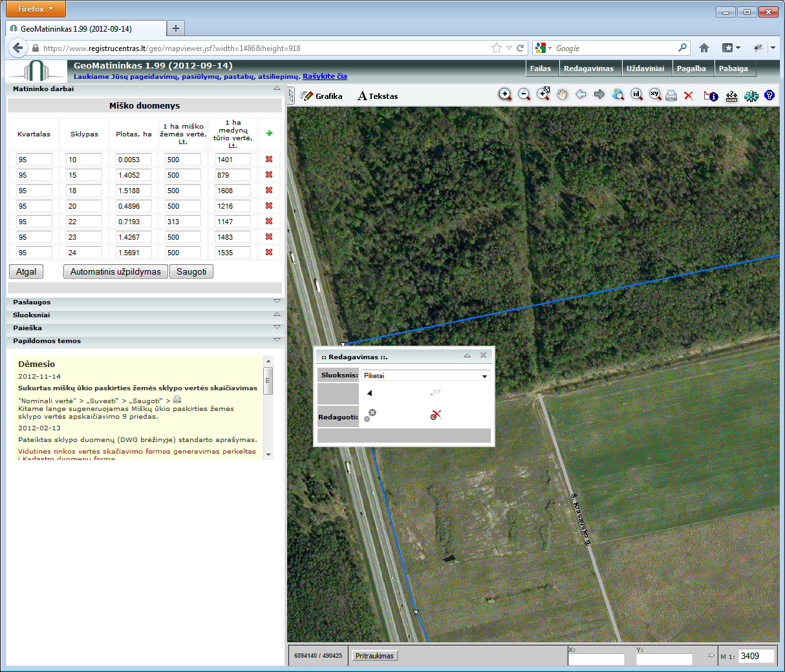Click the globe full-extent search icon
This screenshot has width=785, height=672.
click(x=618, y=95)
